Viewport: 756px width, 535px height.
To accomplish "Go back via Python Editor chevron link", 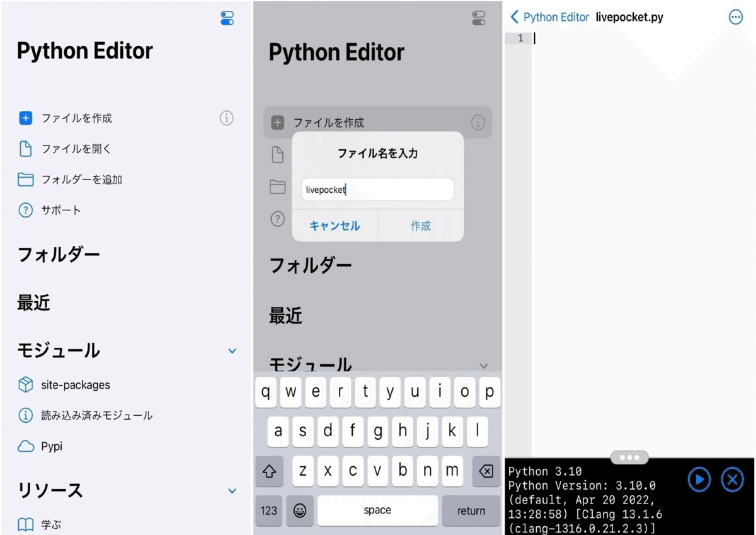I will click(x=549, y=17).
